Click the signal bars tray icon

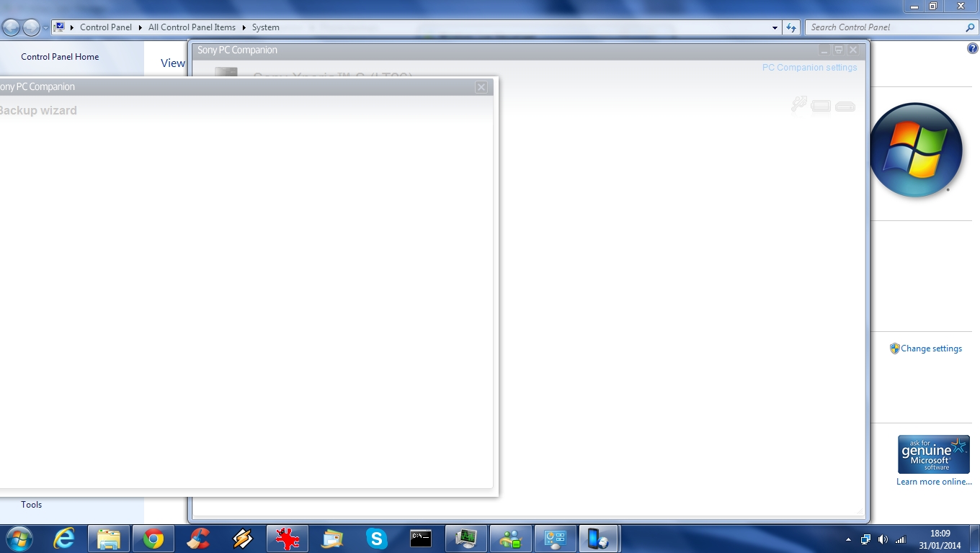[901, 539]
